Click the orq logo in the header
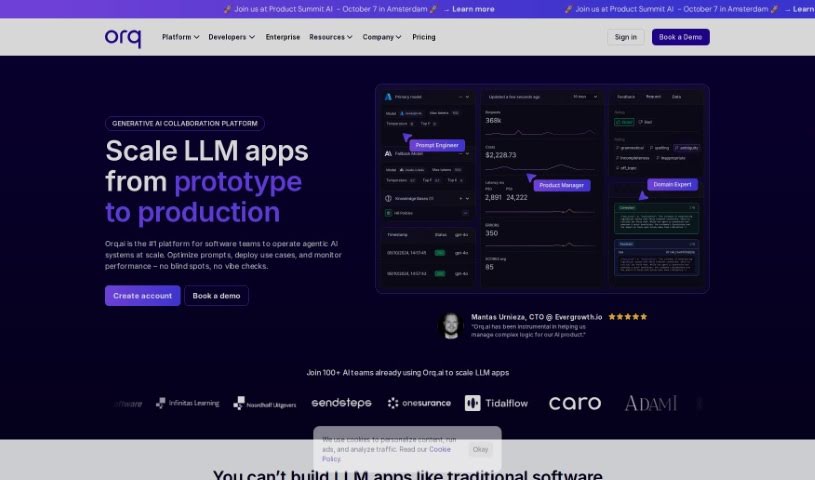815x480 pixels. (123, 37)
